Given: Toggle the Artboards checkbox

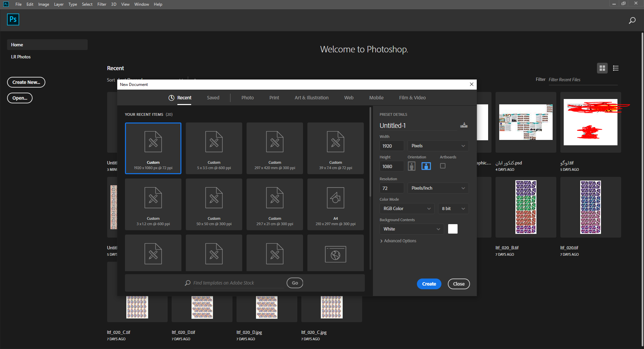Looking at the screenshot, I should [x=443, y=166].
